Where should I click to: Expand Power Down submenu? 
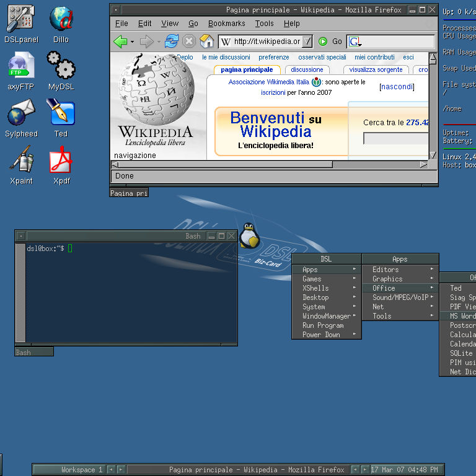click(x=327, y=335)
